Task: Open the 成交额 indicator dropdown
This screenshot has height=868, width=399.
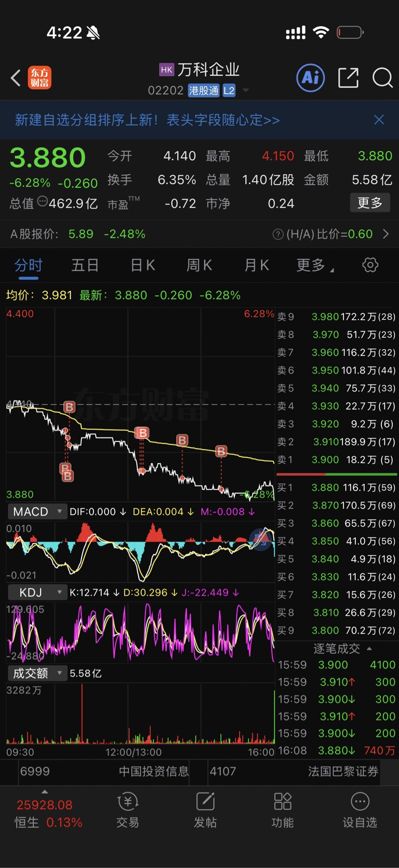Action: [37, 674]
